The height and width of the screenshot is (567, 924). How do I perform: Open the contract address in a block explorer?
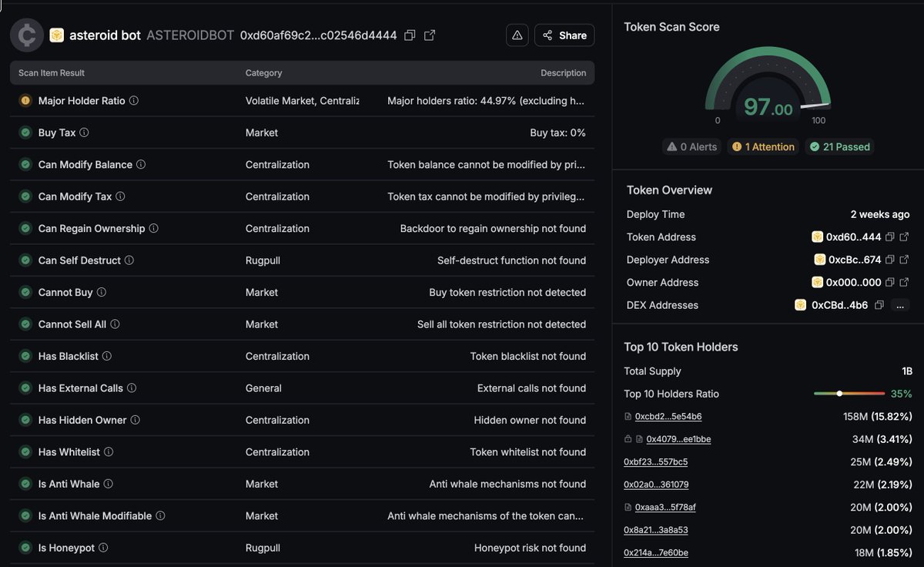point(429,35)
